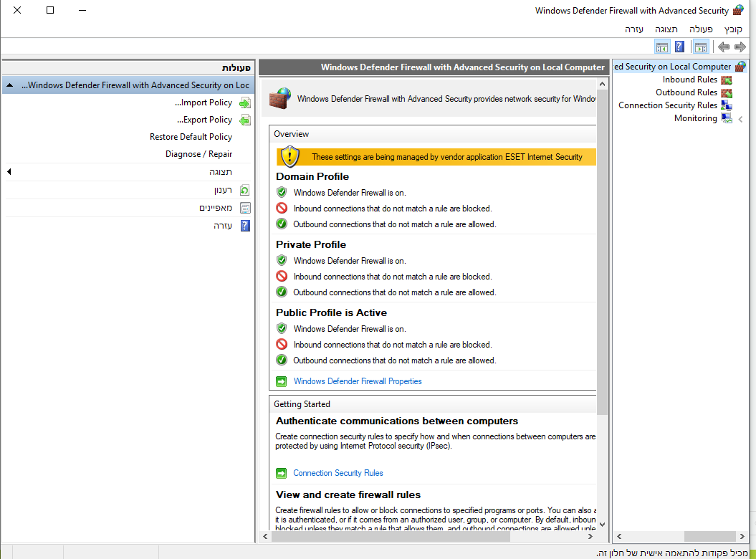Click Public Profile outbound allowed green check icon
This screenshot has height=559, width=756.
point(282,360)
